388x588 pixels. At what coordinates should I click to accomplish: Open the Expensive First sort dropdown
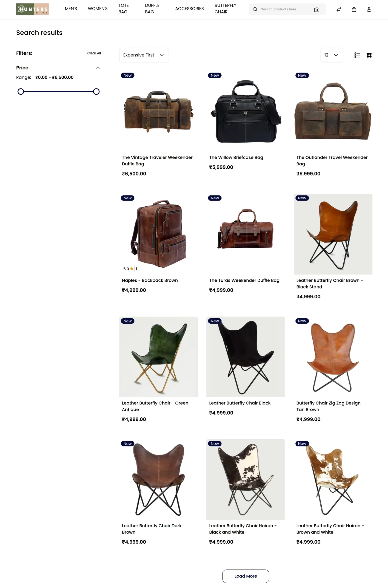click(x=144, y=55)
